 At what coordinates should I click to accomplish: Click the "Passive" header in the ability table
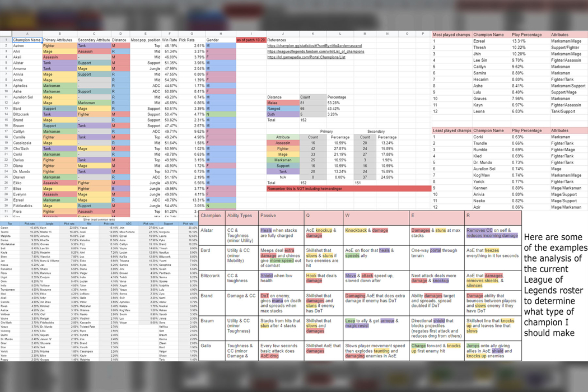tap(269, 216)
